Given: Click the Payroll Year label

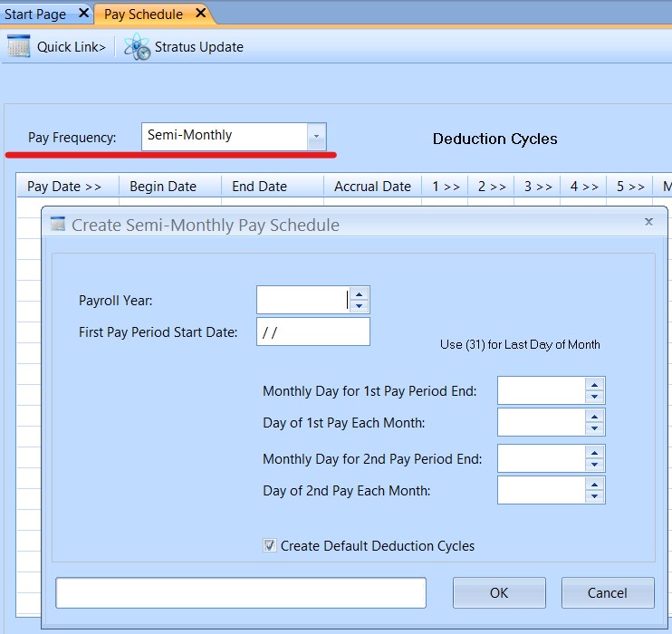Looking at the screenshot, I should 115,301.
